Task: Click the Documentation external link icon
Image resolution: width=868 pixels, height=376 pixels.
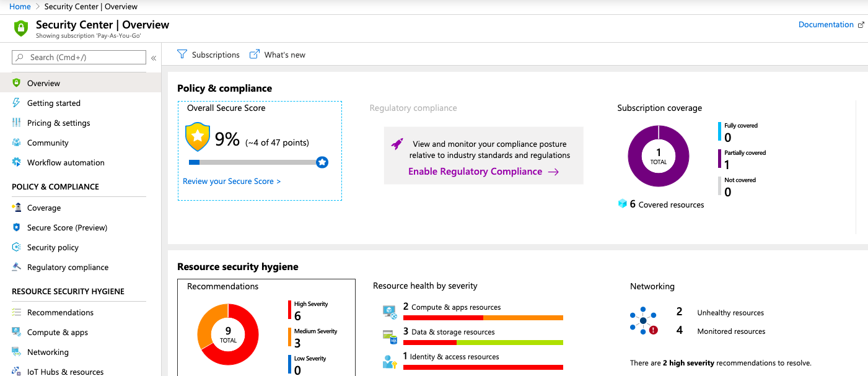Action: click(x=861, y=25)
